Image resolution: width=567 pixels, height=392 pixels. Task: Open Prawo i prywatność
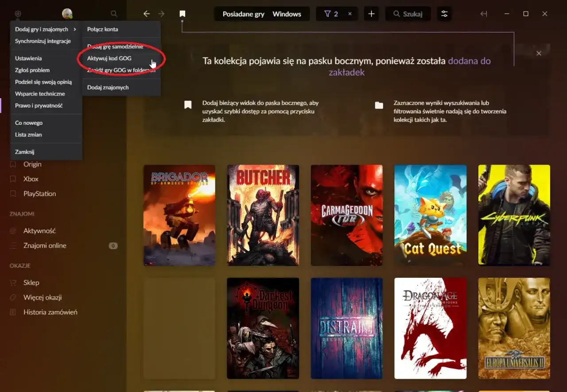coord(46,106)
